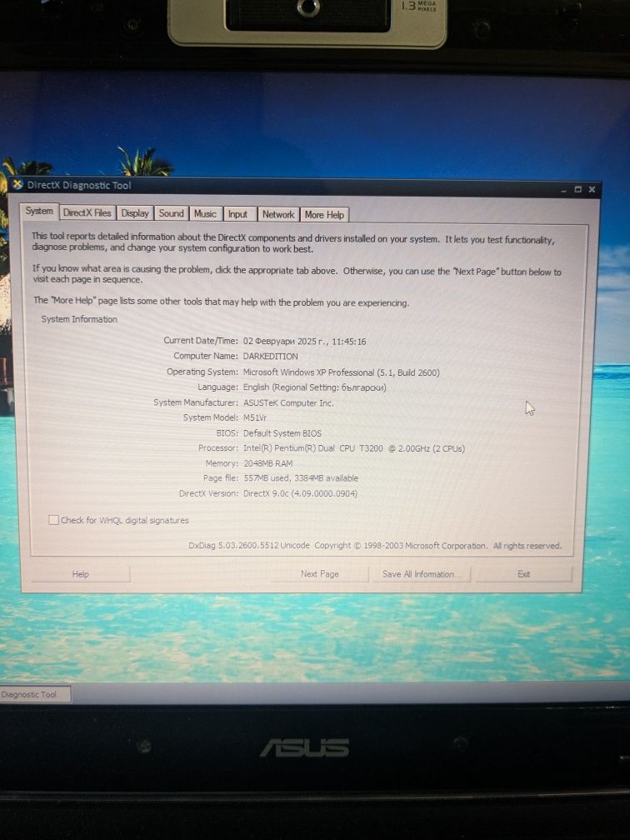630x840 pixels.
Task: Open the DirectX Files tab
Action: 87,212
